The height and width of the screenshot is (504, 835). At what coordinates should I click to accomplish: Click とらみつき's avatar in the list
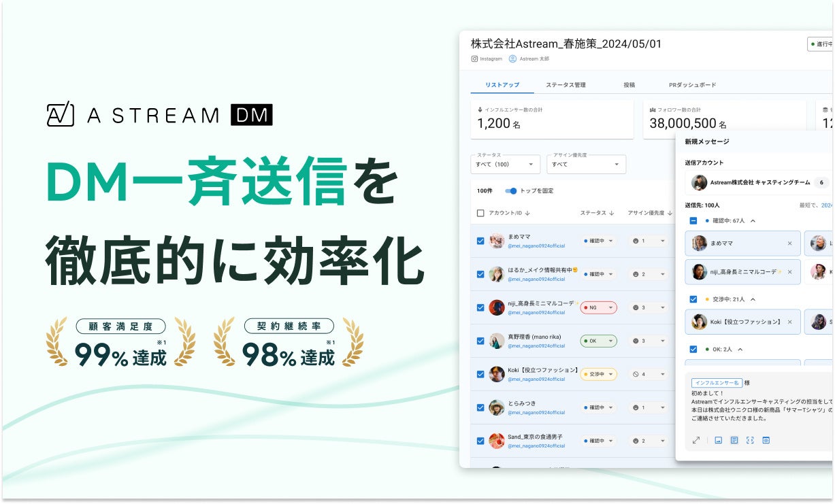click(497, 407)
